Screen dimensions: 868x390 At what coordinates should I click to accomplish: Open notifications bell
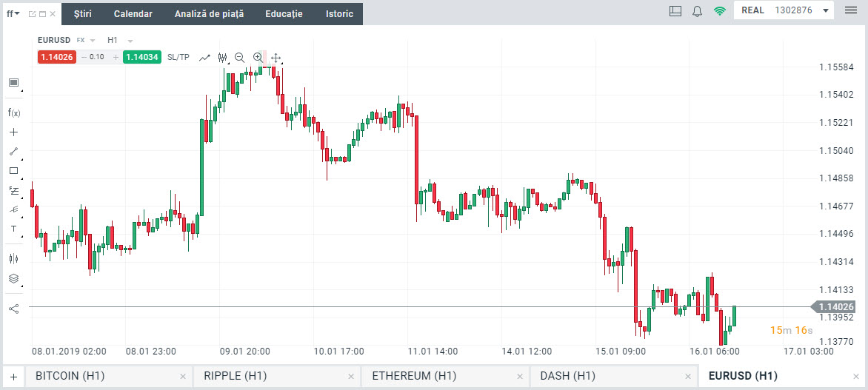point(697,11)
